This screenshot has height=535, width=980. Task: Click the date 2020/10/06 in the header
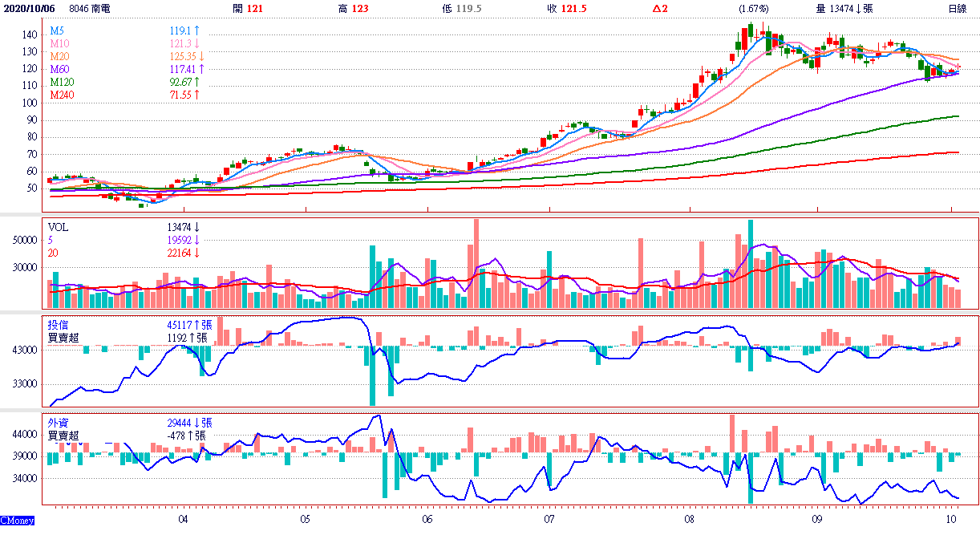pyautogui.click(x=30, y=9)
